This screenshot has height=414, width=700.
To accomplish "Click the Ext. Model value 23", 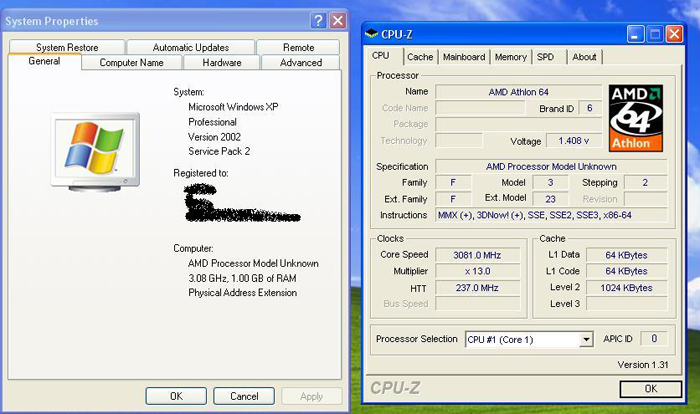I will [x=550, y=199].
